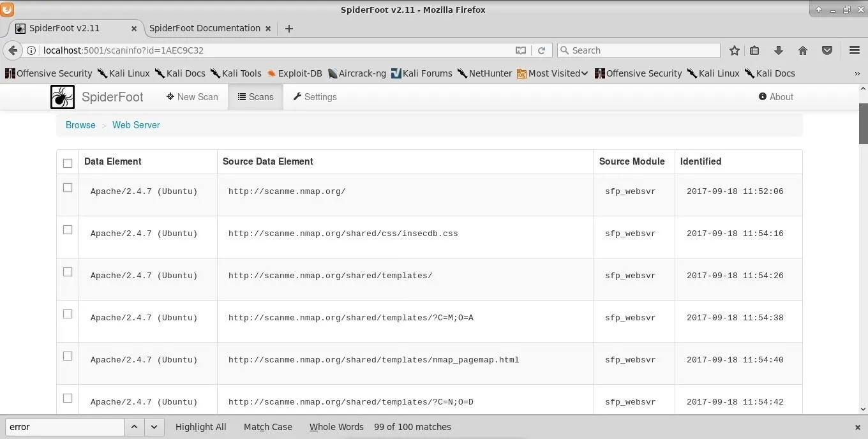Check the row for http://scanme.nmap.org/
The height and width of the screenshot is (439, 868).
[x=68, y=188]
